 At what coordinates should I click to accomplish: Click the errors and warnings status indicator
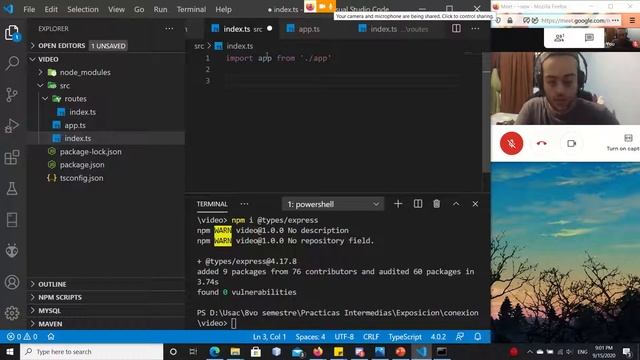coord(22,337)
